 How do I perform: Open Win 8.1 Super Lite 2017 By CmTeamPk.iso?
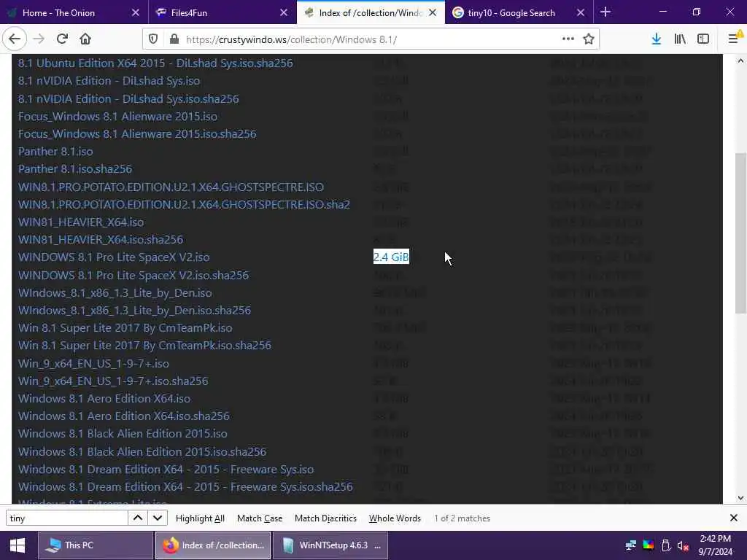click(x=125, y=327)
